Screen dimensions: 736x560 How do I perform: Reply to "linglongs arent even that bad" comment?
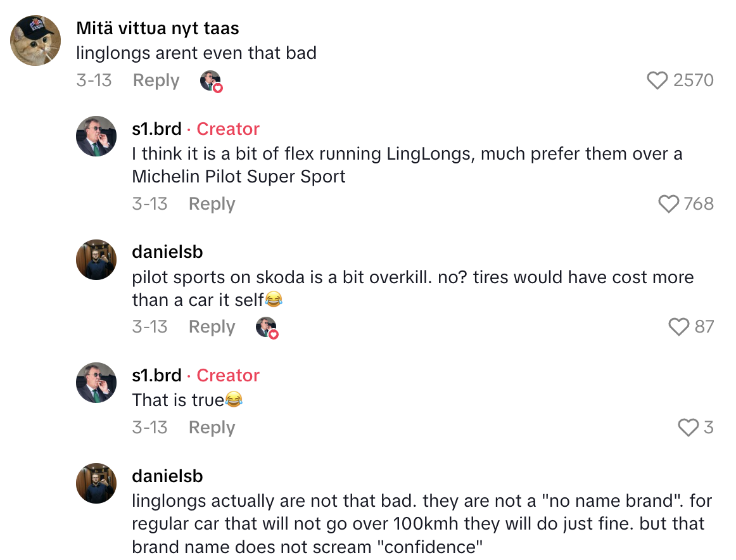(156, 80)
